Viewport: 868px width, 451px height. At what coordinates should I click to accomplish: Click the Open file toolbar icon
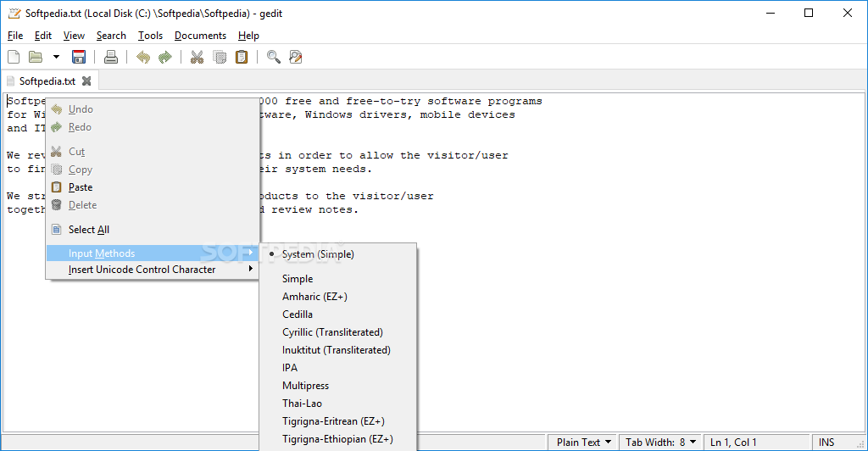pos(36,57)
